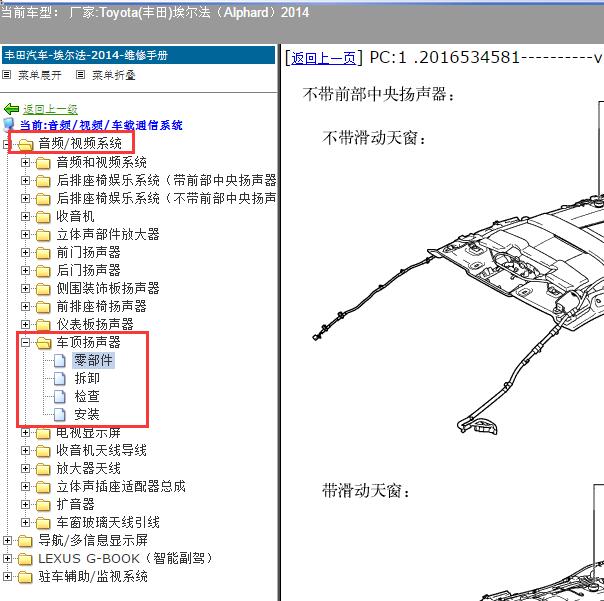
Task: Click the 后门扬声器 folder icon
Action: [x=43, y=271]
